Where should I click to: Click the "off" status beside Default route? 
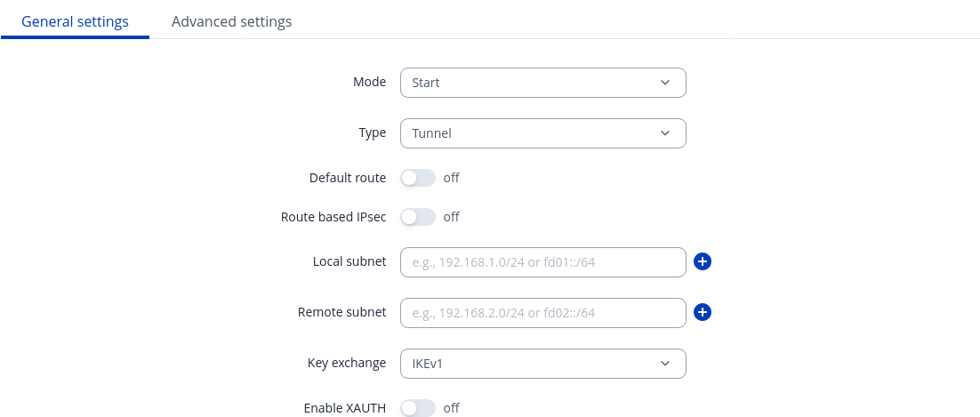coord(451,178)
